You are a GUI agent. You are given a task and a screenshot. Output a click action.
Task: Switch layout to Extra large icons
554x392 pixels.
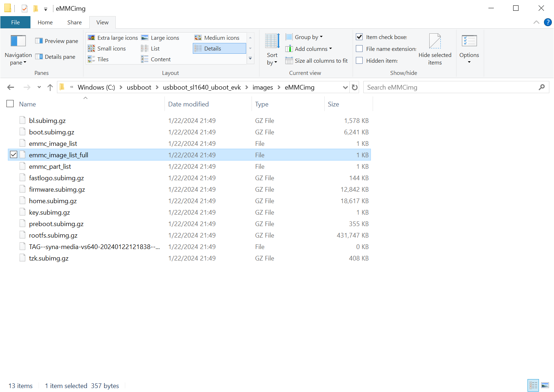(113, 38)
